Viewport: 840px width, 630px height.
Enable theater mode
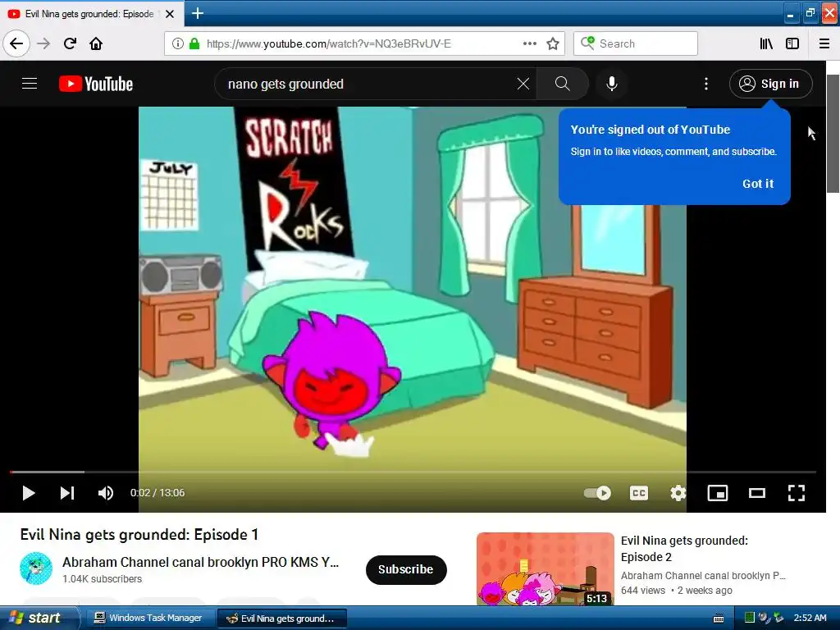point(757,493)
